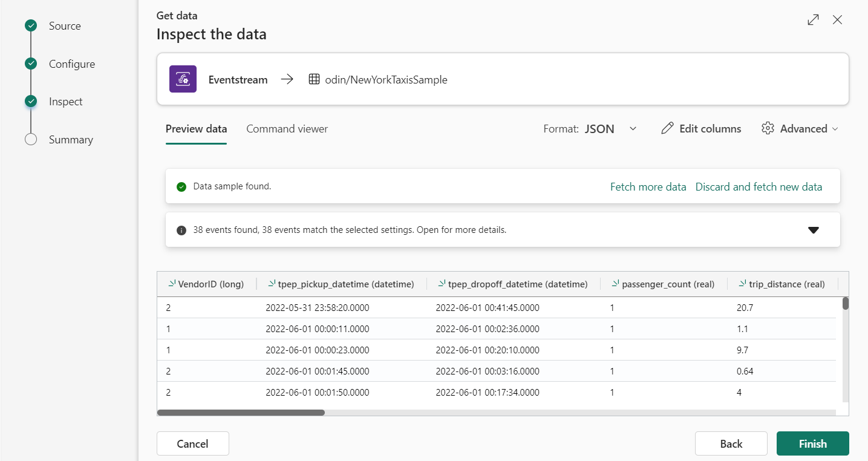Expand the events found details arrow

813,230
